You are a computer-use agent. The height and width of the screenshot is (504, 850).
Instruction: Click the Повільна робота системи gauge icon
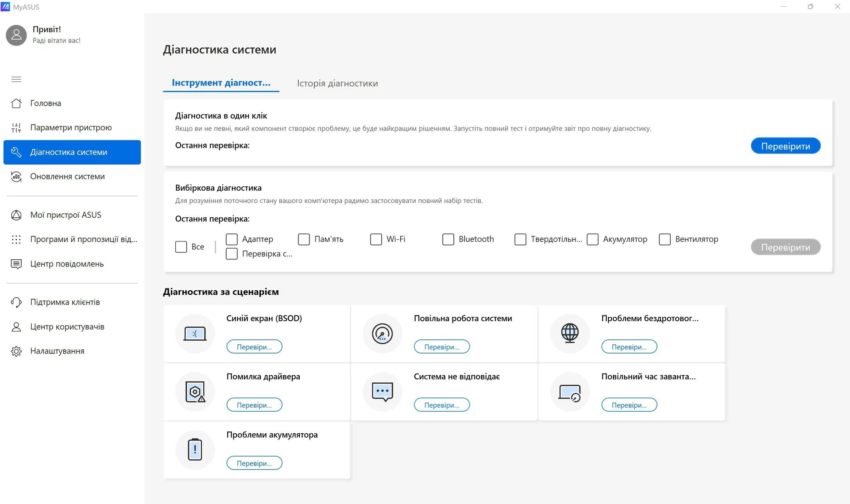click(382, 333)
